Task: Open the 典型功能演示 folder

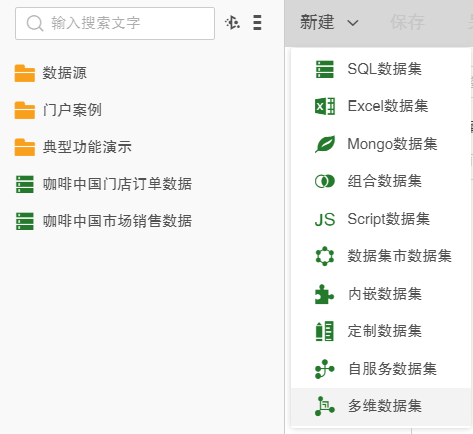Action: click(73, 147)
